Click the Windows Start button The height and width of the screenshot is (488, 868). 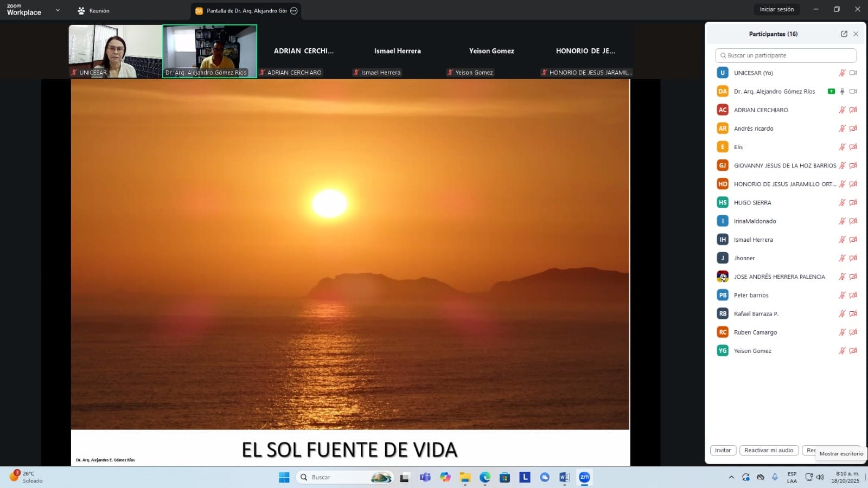pos(284,477)
